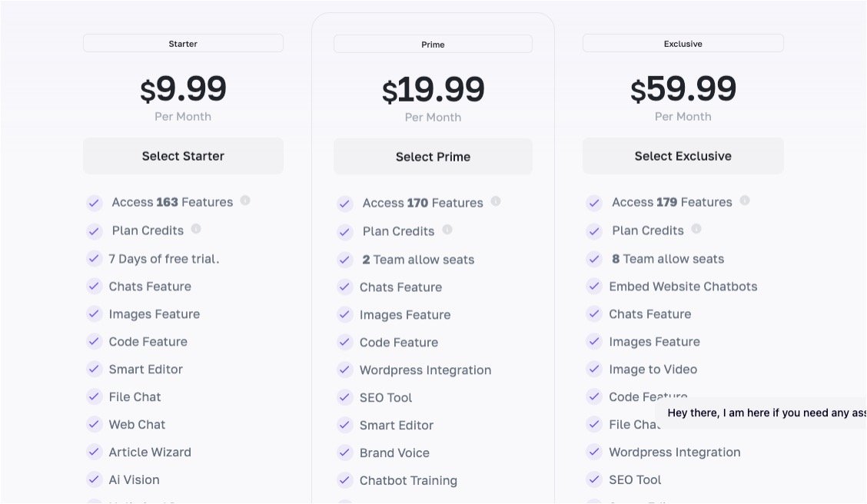Click checkmark next to Prime's Brand Voice

(x=345, y=453)
